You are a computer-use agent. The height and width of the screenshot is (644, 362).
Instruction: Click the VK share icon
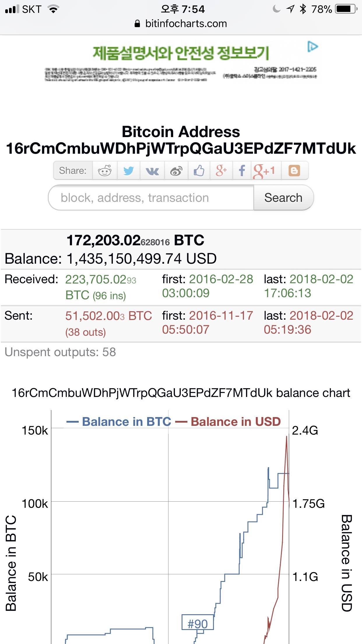pyautogui.click(x=152, y=171)
